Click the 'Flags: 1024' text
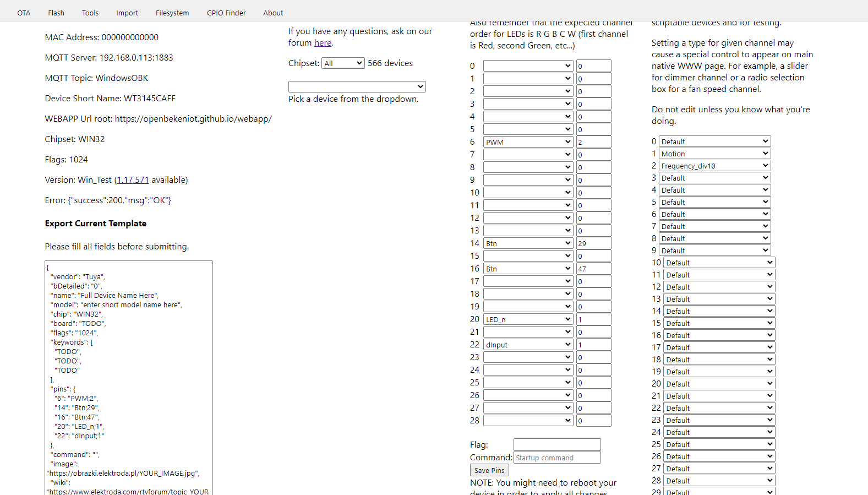Screen dimensions: 868x495 point(67,160)
